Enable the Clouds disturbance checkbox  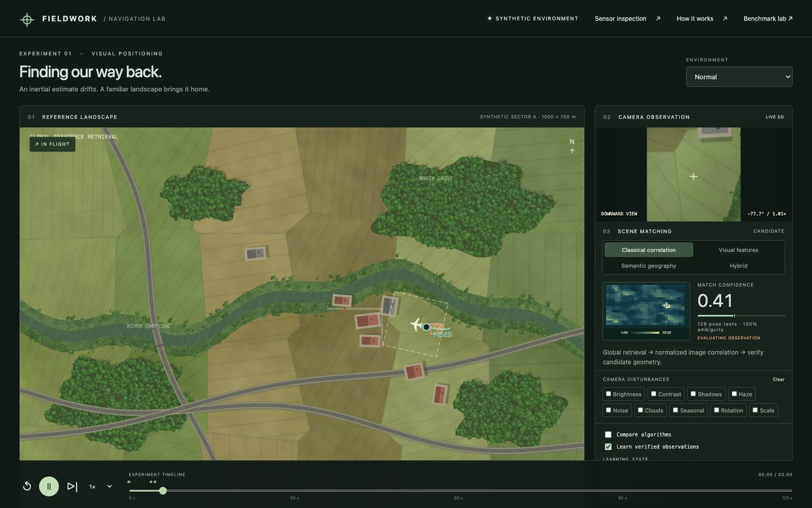click(640, 410)
